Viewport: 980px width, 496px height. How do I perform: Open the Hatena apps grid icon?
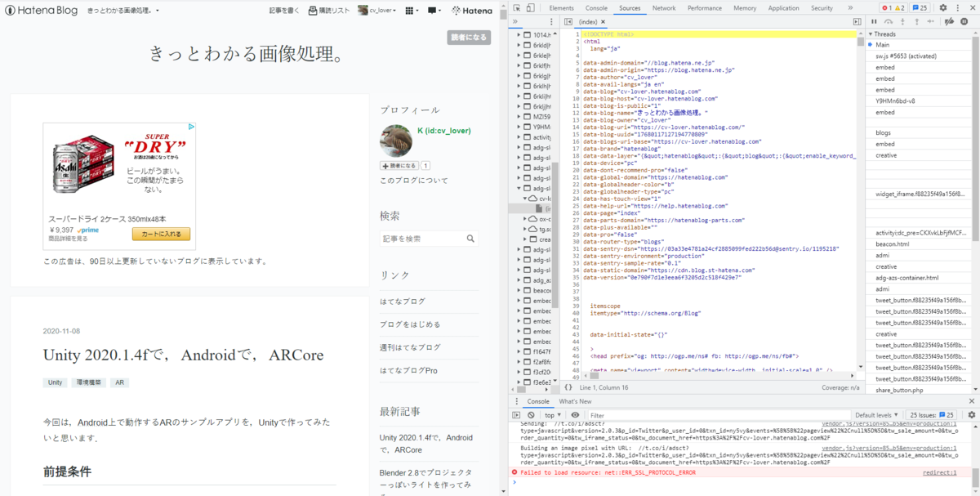408,11
